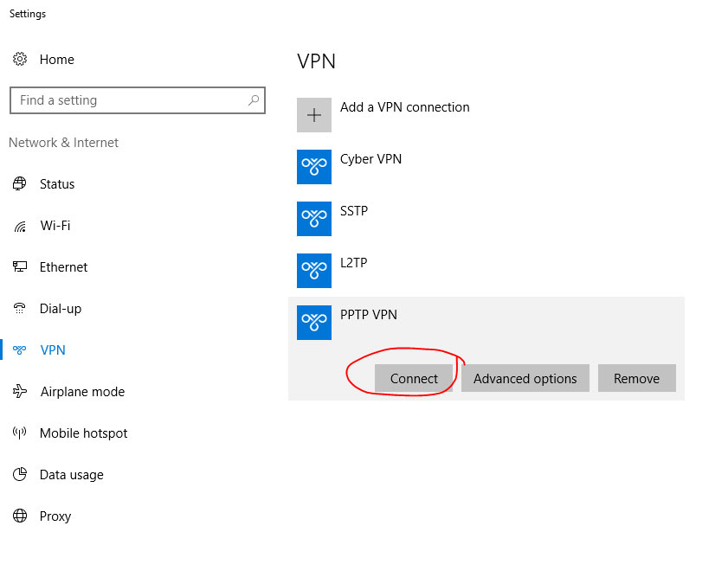Click the Wi-Fi signal icon
Screen dimensions: 728x577
pos(20,226)
